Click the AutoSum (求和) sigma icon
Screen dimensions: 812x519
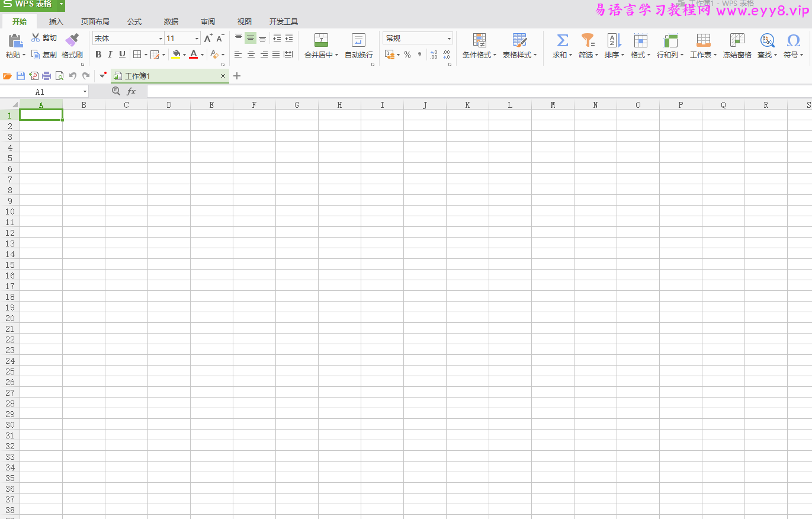click(562, 40)
